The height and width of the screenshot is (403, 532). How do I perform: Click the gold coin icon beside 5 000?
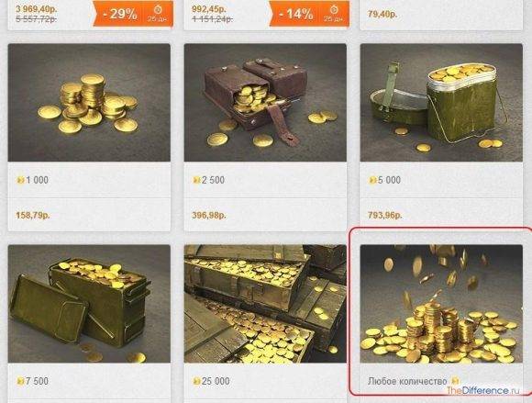click(x=372, y=180)
